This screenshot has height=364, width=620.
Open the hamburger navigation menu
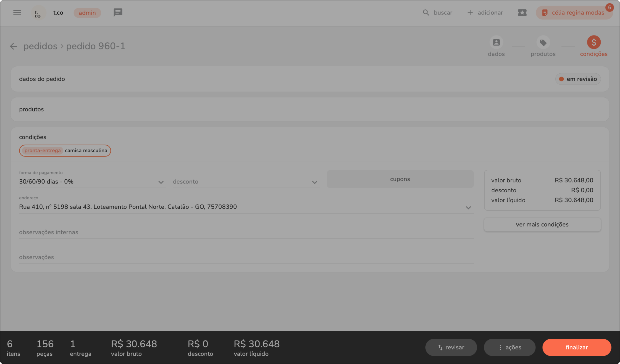pyautogui.click(x=17, y=13)
